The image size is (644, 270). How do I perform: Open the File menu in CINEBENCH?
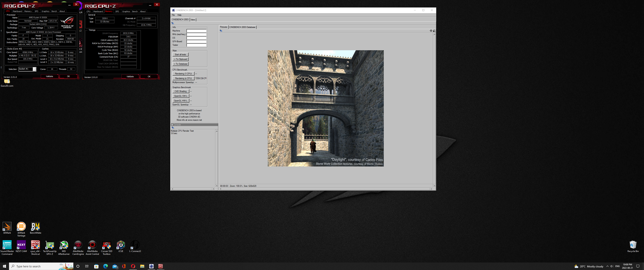[173, 15]
